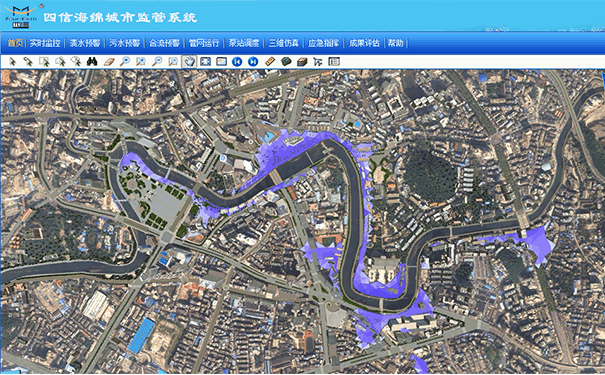Open the 首页 menu item
The height and width of the screenshot is (375, 605).
point(15,43)
